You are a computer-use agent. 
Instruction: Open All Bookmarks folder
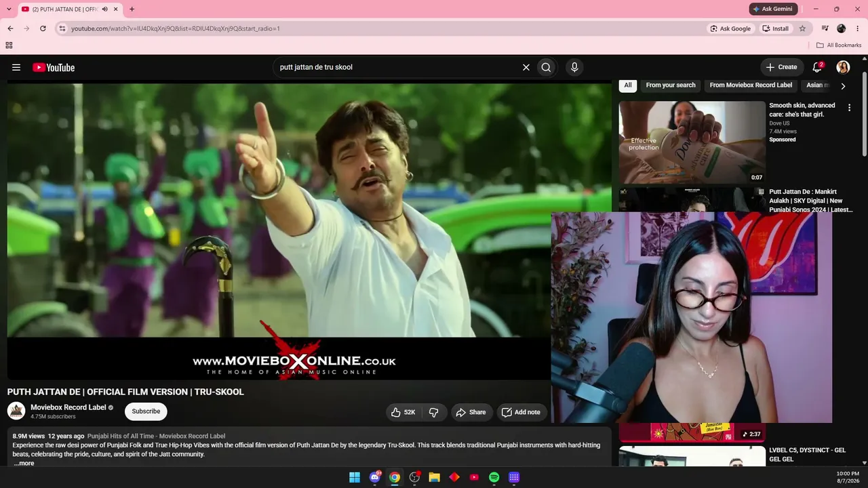click(x=839, y=45)
